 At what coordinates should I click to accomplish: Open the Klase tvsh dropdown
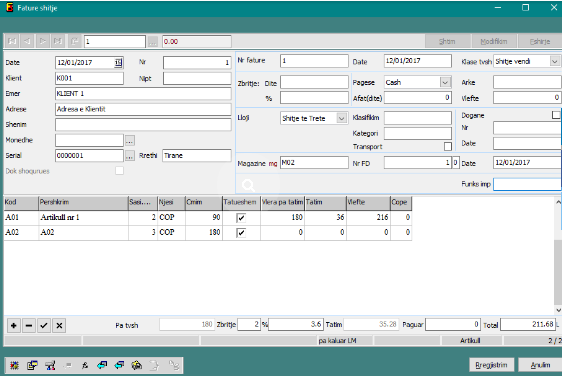pyautogui.click(x=555, y=62)
